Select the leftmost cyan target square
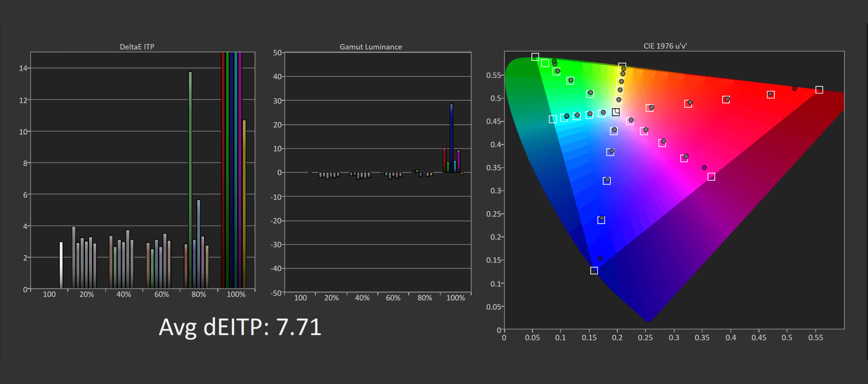The width and height of the screenshot is (868, 384). point(553,119)
